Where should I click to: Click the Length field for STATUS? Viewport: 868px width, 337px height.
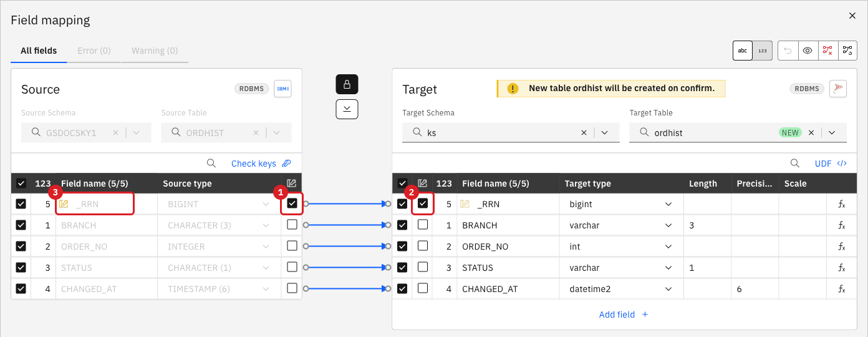point(707,268)
